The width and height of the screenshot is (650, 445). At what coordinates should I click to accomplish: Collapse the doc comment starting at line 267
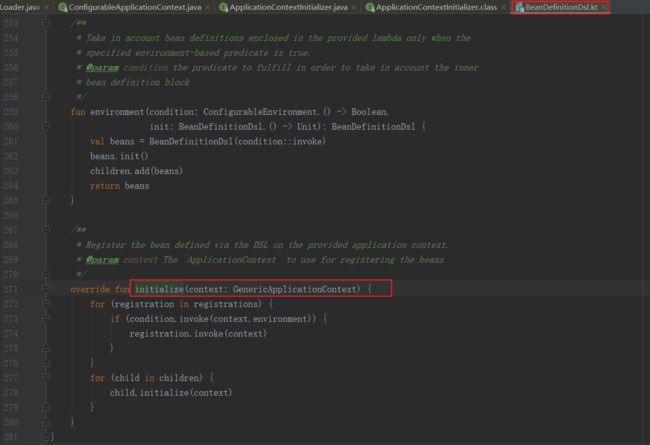(x=46, y=231)
